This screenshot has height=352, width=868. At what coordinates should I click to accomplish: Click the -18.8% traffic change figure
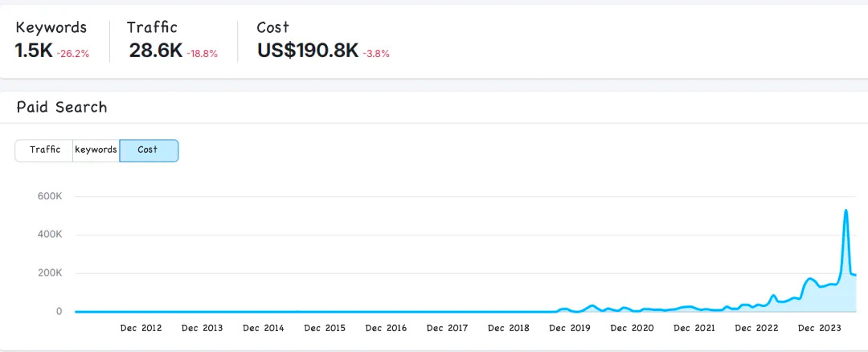tap(202, 54)
